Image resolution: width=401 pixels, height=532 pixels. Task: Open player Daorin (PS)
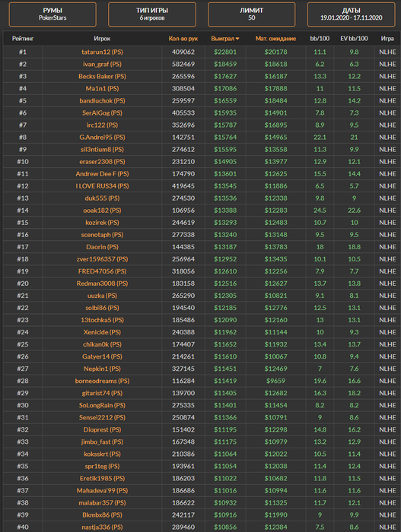point(102,247)
